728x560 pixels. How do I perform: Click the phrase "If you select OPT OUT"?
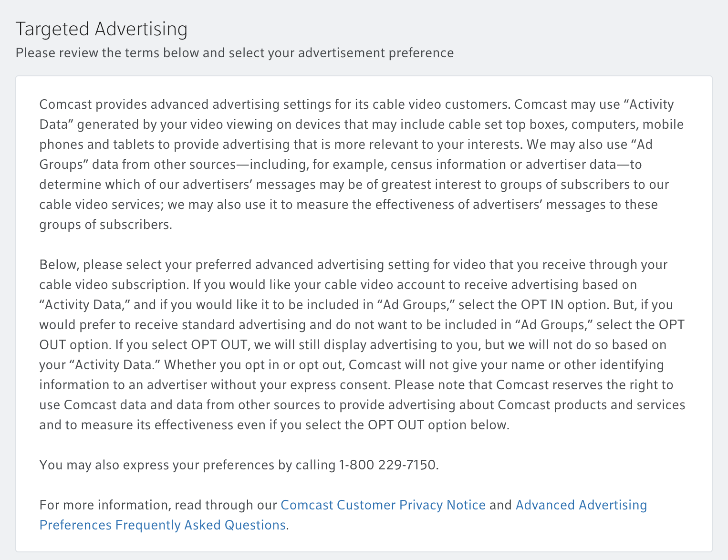click(181, 344)
